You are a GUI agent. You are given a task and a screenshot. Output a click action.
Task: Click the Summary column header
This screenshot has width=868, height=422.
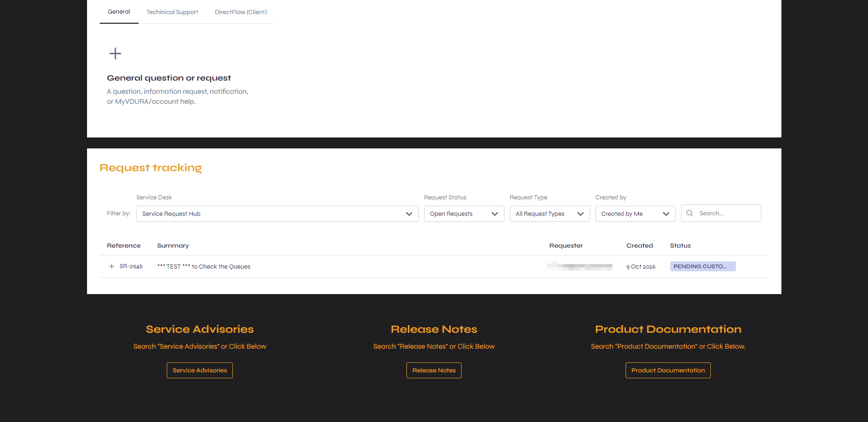pyautogui.click(x=173, y=245)
